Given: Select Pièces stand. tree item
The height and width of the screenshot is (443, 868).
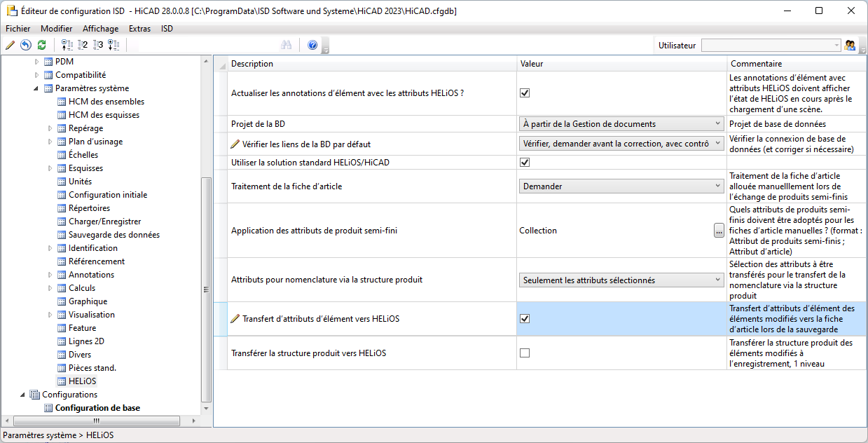Looking at the screenshot, I should click(92, 368).
